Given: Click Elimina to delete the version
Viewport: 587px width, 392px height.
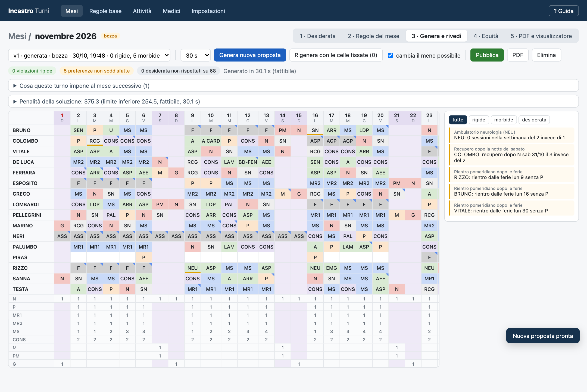Looking at the screenshot, I should [546, 55].
